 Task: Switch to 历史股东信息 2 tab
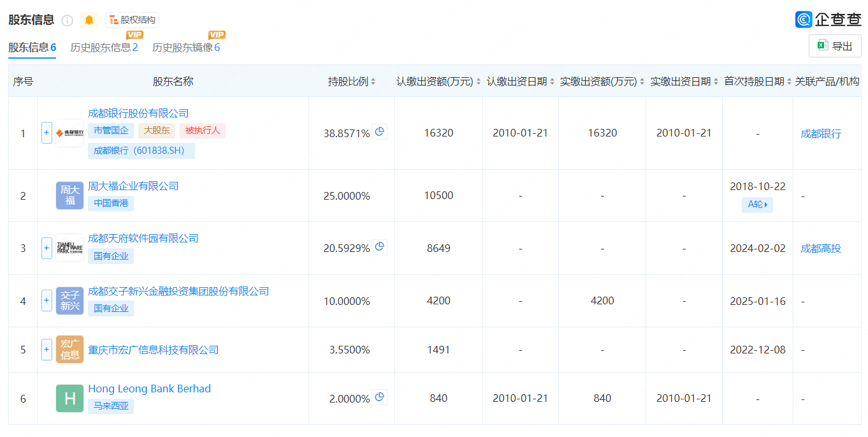(104, 47)
